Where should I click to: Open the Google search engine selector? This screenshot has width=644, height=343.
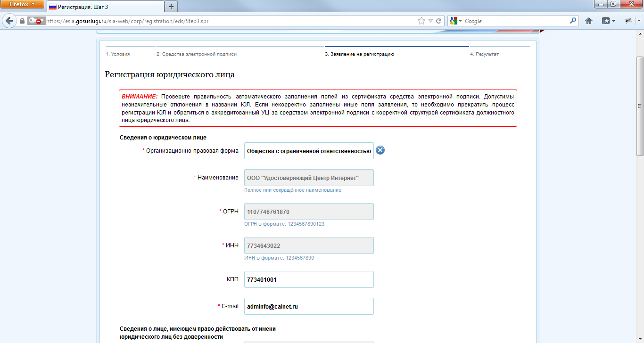pos(455,21)
